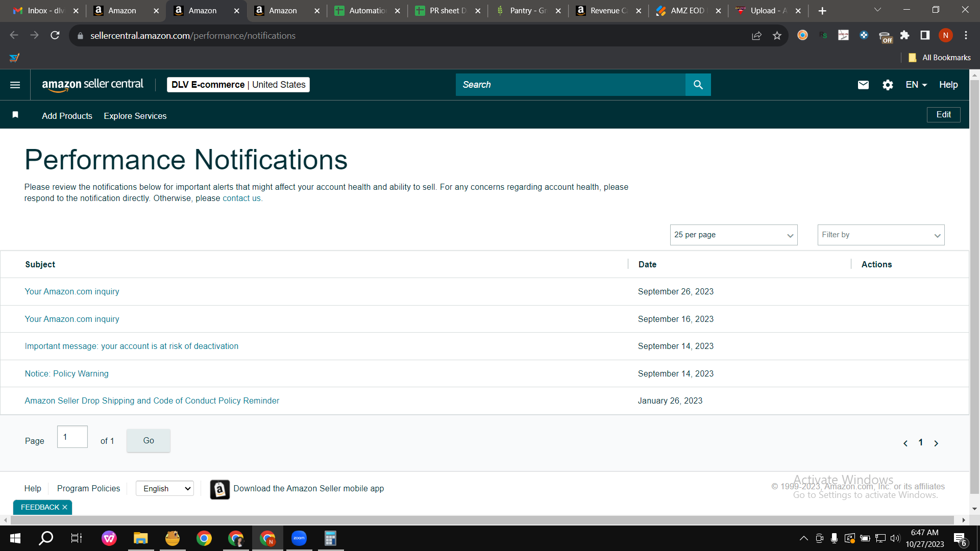
Task: Open File Explorer from taskbar
Action: pyautogui.click(x=141, y=538)
